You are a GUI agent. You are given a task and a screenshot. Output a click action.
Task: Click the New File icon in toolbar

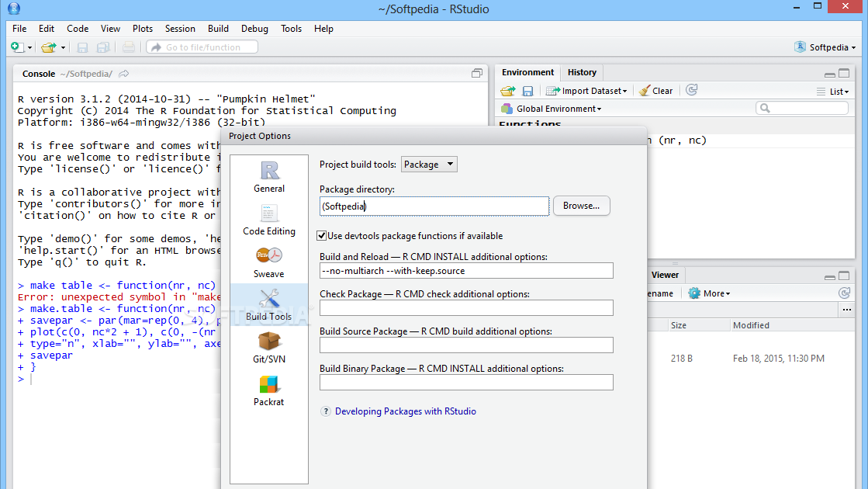click(x=17, y=47)
